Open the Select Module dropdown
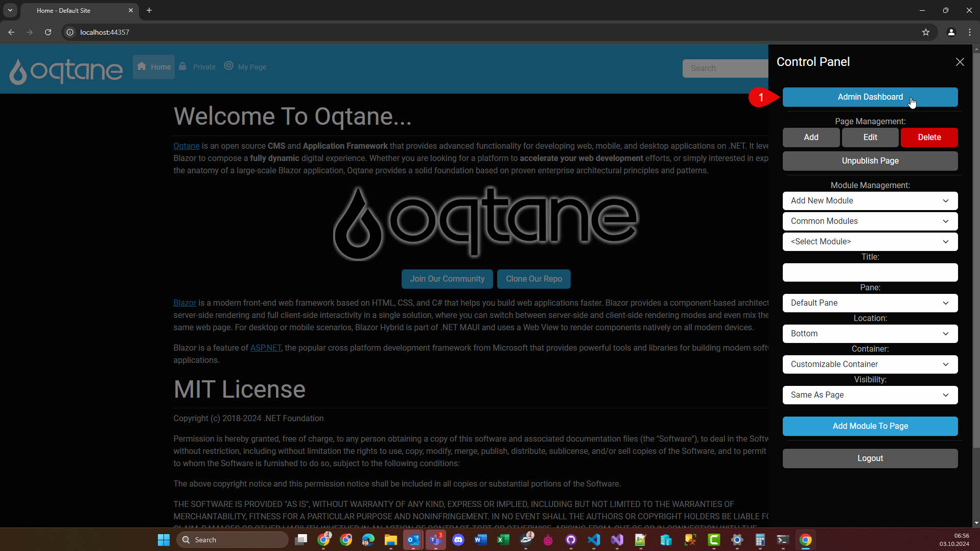The width and height of the screenshot is (980, 551). 870,242
